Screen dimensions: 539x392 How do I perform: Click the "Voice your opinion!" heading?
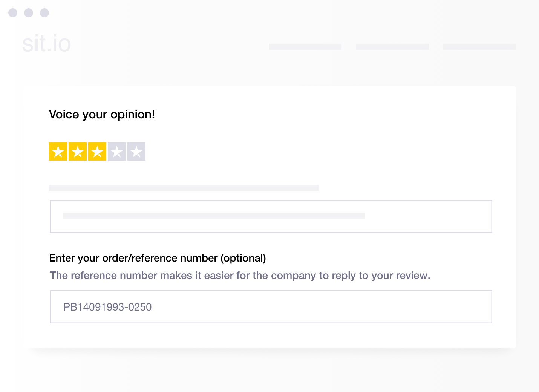pyautogui.click(x=102, y=115)
